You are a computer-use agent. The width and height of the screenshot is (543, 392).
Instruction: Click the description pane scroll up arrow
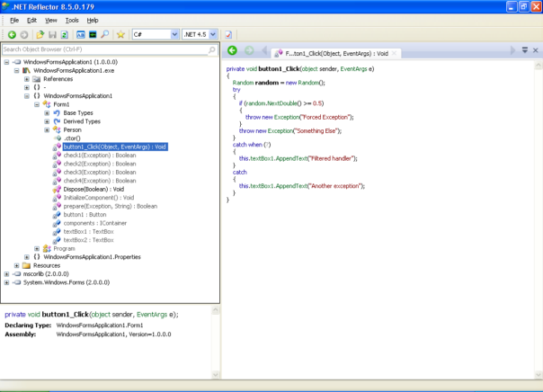point(216,309)
